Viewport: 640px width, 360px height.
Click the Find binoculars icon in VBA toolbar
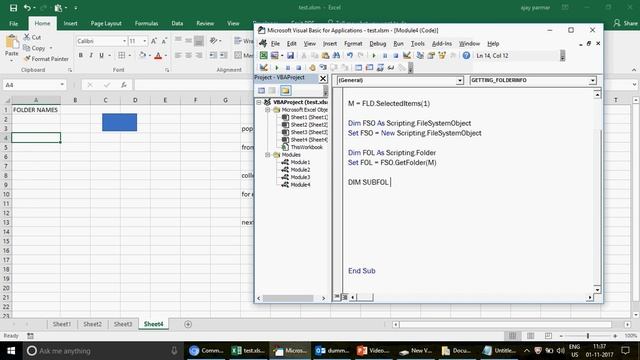tap(336, 56)
